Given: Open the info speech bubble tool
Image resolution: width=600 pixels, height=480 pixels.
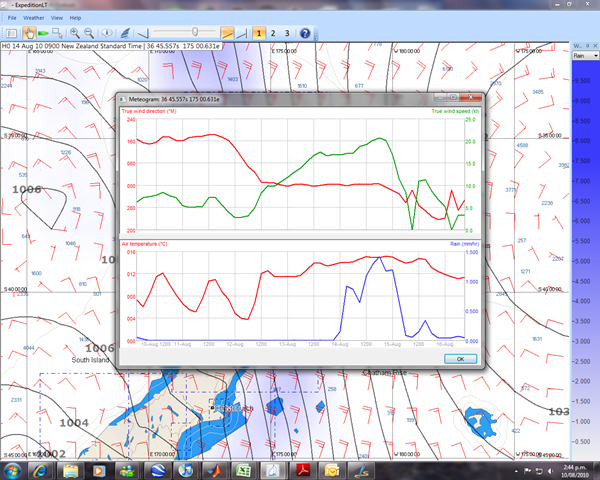Looking at the screenshot, I should pos(107,33).
